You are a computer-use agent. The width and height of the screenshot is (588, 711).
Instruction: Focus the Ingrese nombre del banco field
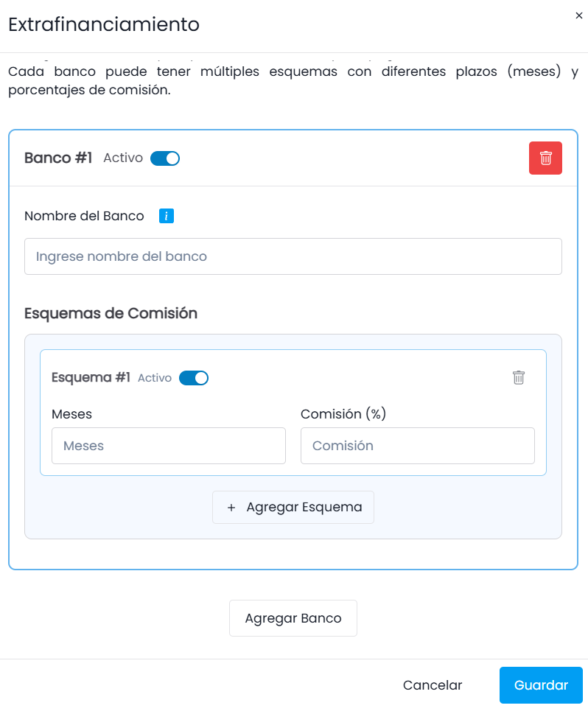[293, 256]
